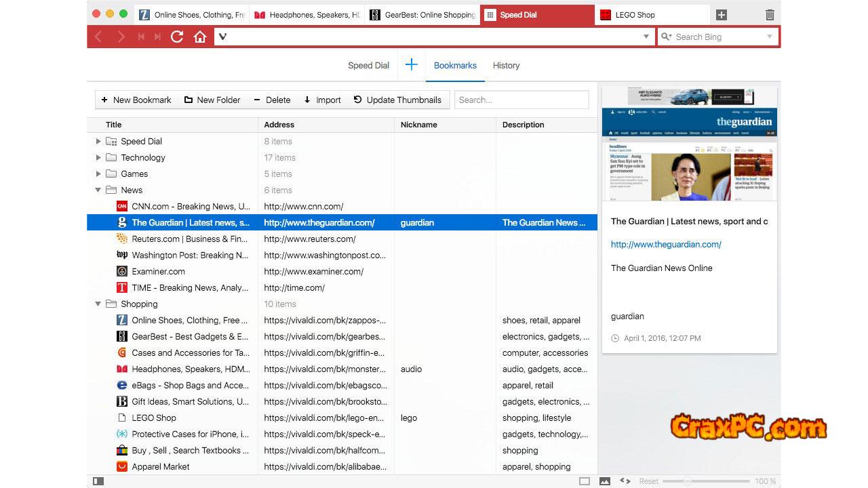This screenshot has width=868, height=488.
Task: Expand the Technology folder
Action: (x=98, y=158)
